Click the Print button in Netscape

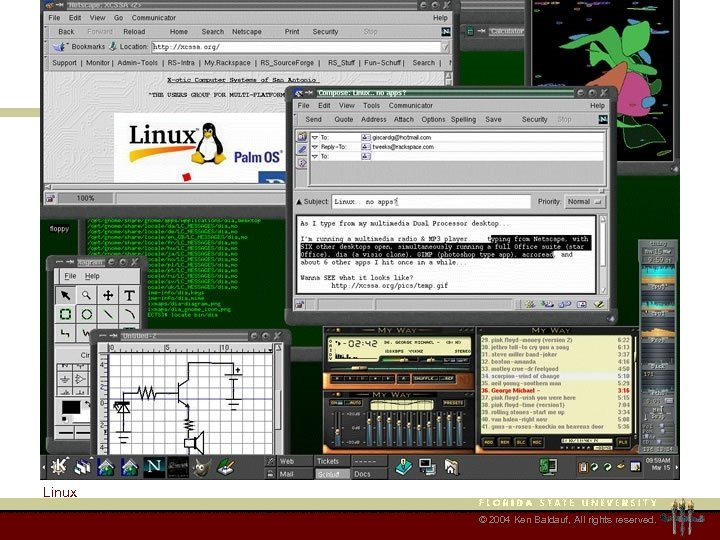292,32
